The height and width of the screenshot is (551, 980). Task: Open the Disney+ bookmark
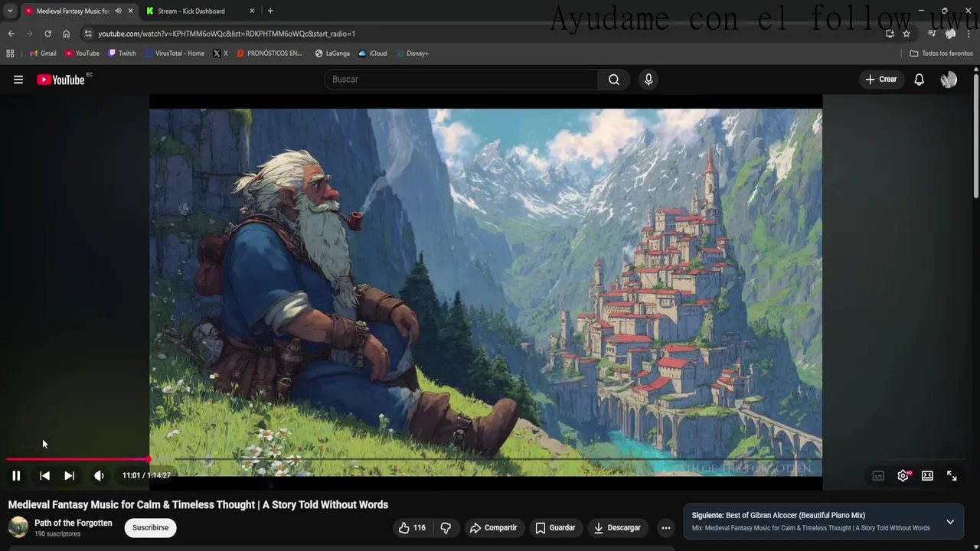(413, 54)
